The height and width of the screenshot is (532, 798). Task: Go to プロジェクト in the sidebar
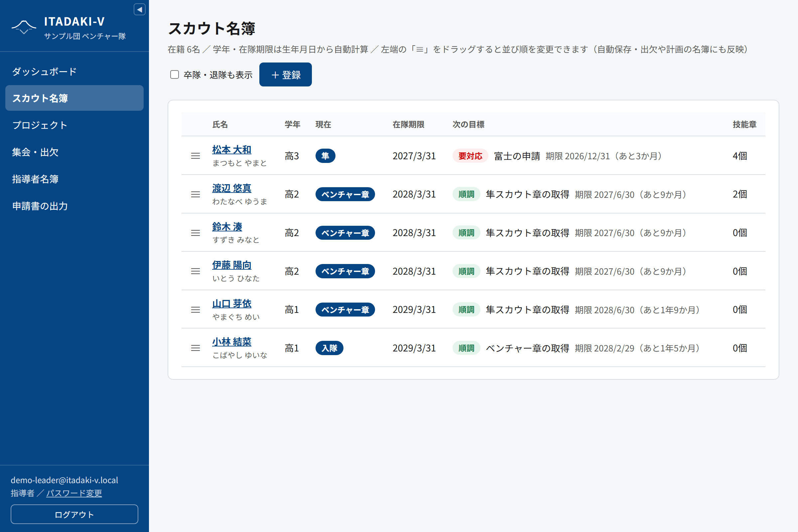(x=74, y=125)
